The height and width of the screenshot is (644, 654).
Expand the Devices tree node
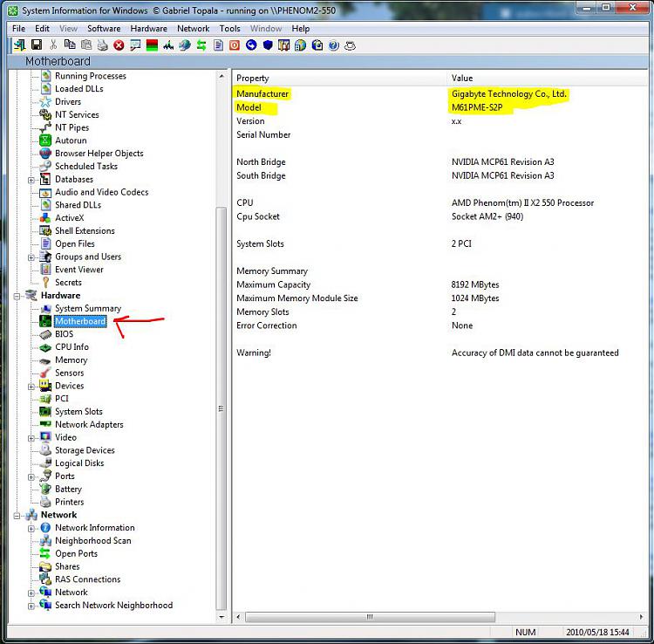point(31,387)
